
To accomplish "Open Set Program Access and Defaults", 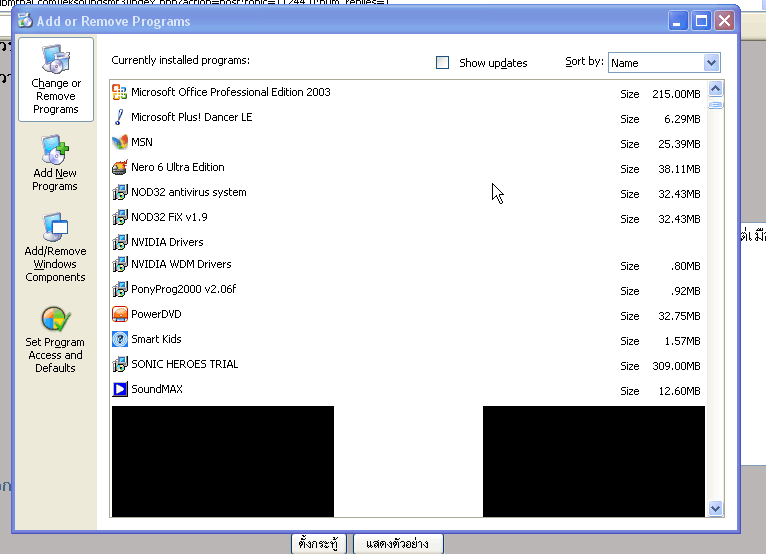I will pos(55,340).
